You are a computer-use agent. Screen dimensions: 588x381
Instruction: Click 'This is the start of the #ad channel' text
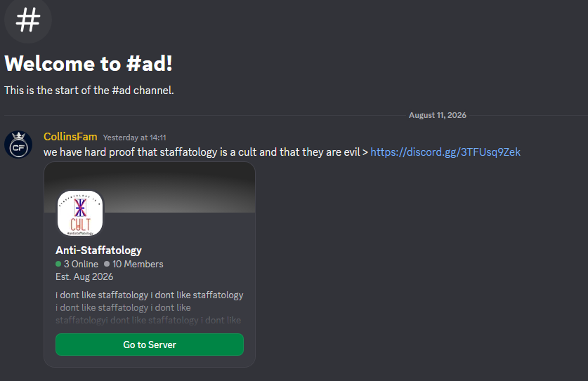(89, 91)
